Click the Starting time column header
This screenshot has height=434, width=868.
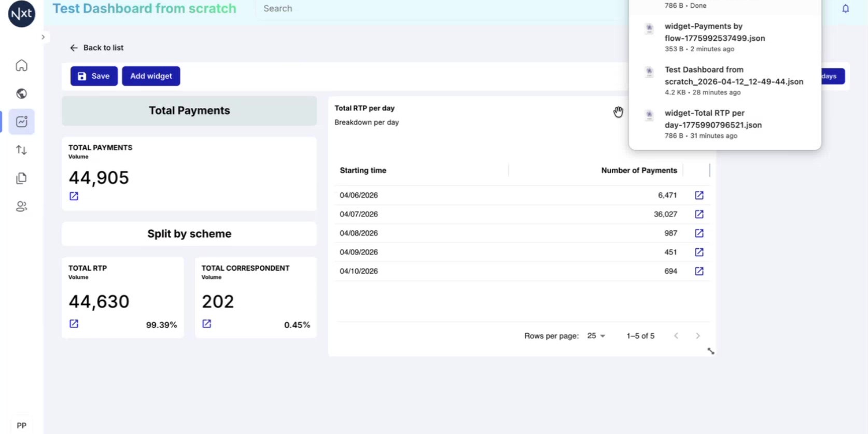coord(363,171)
